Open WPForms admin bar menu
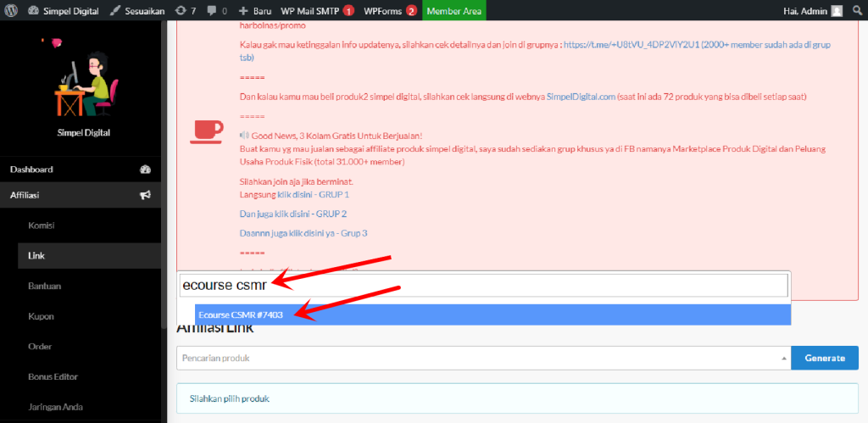The image size is (868, 423). (383, 10)
